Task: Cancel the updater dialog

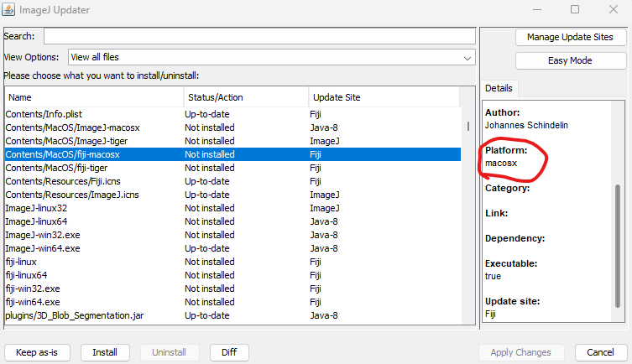Action: click(600, 353)
